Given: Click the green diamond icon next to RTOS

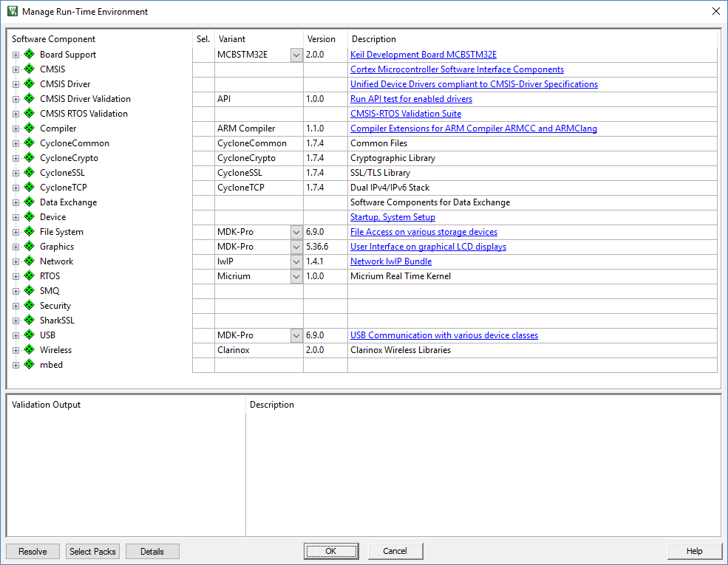Looking at the screenshot, I should point(30,275).
